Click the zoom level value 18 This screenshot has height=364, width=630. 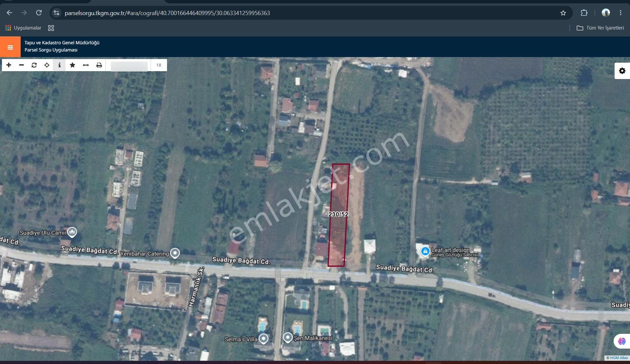point(159,65)
